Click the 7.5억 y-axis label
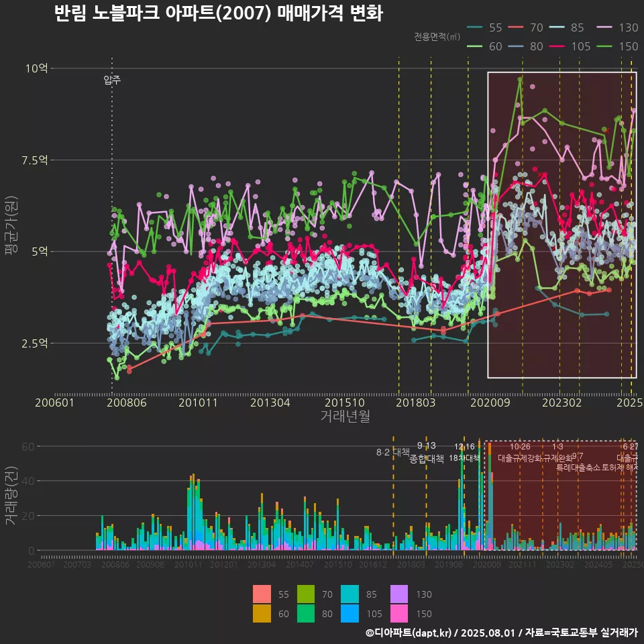 pos(35,160)
